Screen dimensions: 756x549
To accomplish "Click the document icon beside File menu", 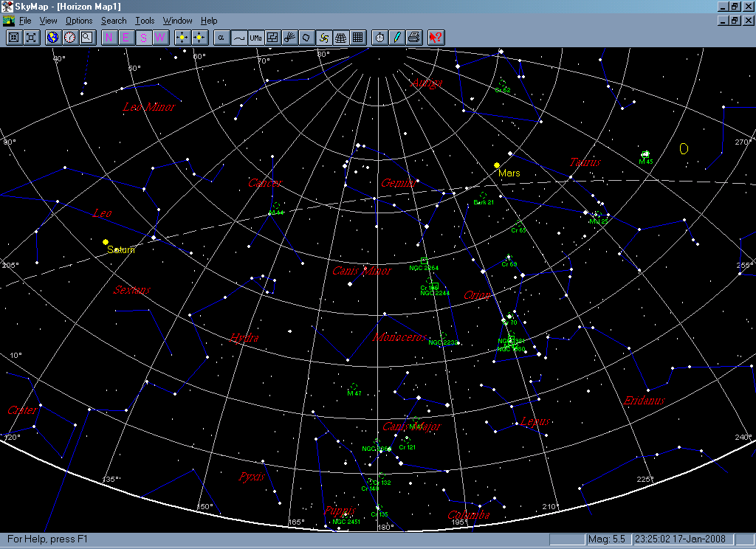I will pos(9,21).
